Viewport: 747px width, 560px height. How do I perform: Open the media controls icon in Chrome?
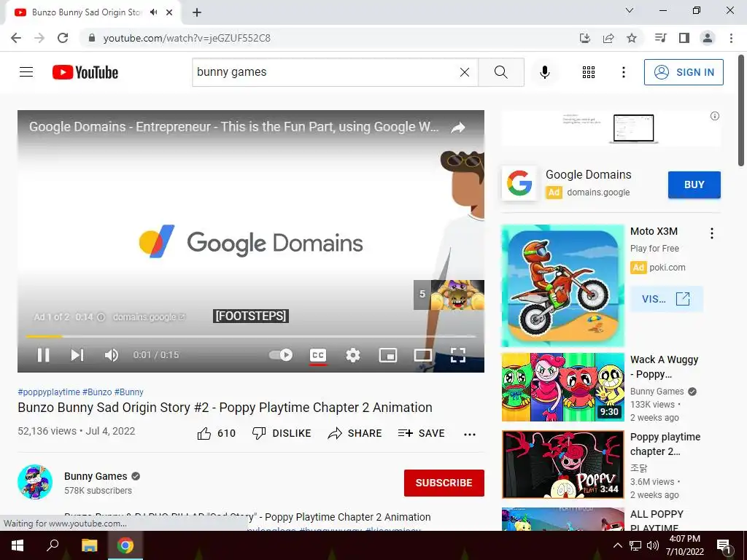661,38
